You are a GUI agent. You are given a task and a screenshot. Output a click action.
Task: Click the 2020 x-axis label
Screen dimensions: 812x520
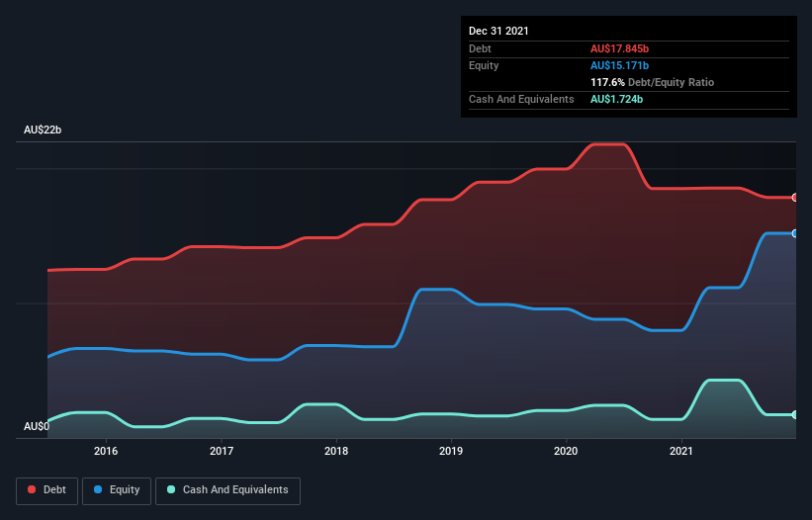pyautogui.click(x=566, y=451)
